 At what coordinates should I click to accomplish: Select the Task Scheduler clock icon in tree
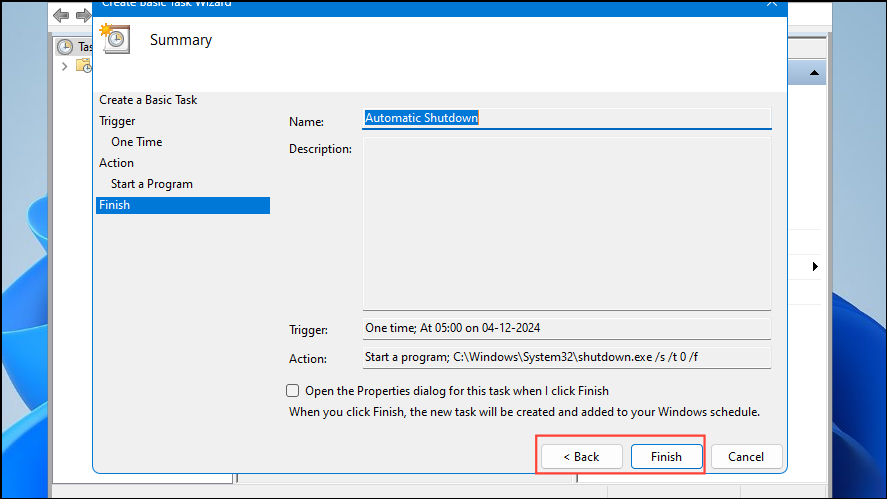click(65, 46)
